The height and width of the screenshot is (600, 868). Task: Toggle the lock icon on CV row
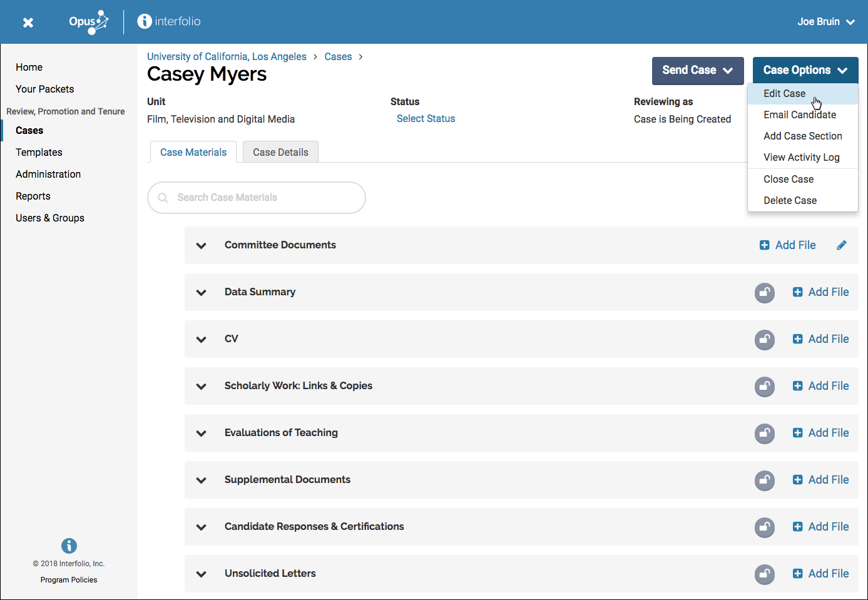point(765,339)
